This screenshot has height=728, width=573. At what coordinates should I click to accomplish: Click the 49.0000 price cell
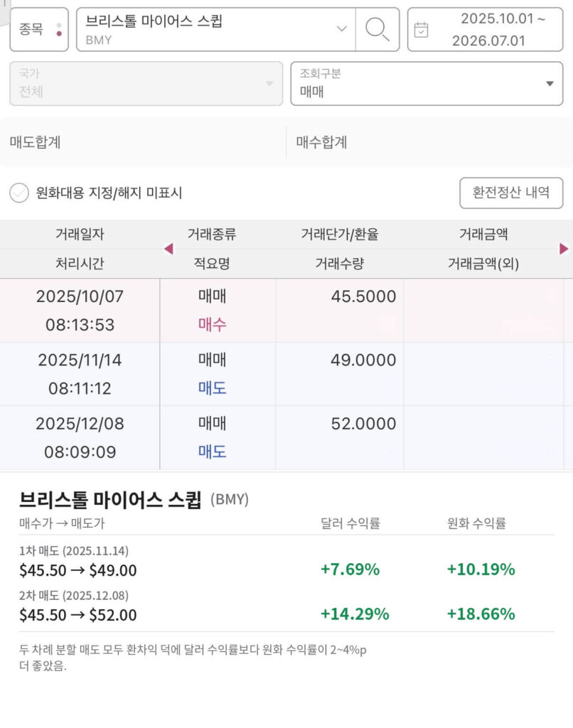(x=363, y=360)
